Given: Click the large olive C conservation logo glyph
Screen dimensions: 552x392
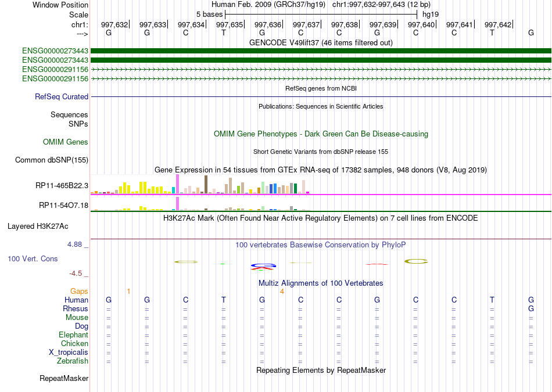Looking at the screenshot, I should (x=416, y=261).
